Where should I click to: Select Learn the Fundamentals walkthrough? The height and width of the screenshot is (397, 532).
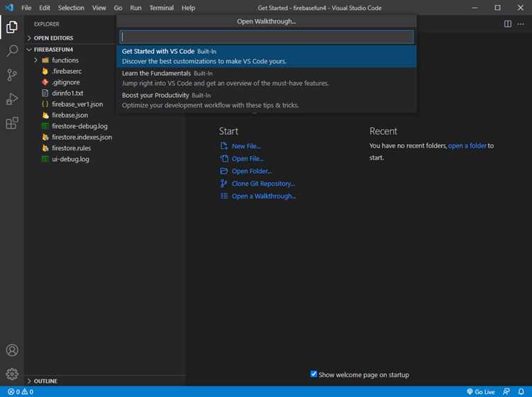tap(267, 78)
